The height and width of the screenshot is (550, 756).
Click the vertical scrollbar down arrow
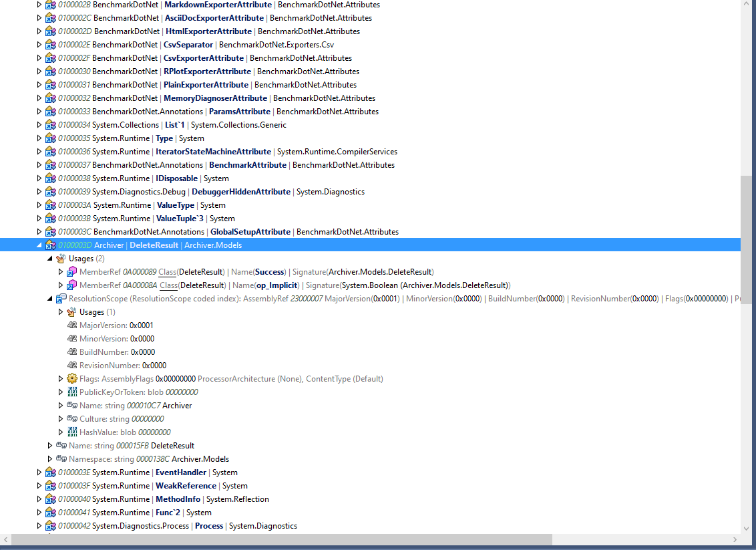(747, 529)
